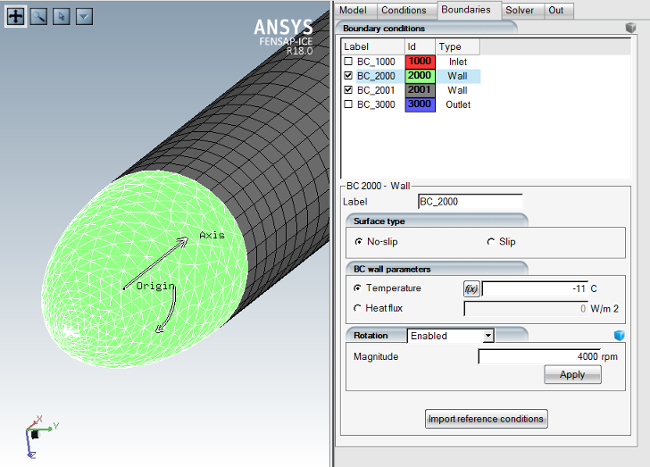
Task: Tick the BC_3000 outlet checkbox
Action: pyautogui.click(x=349, y=104)
